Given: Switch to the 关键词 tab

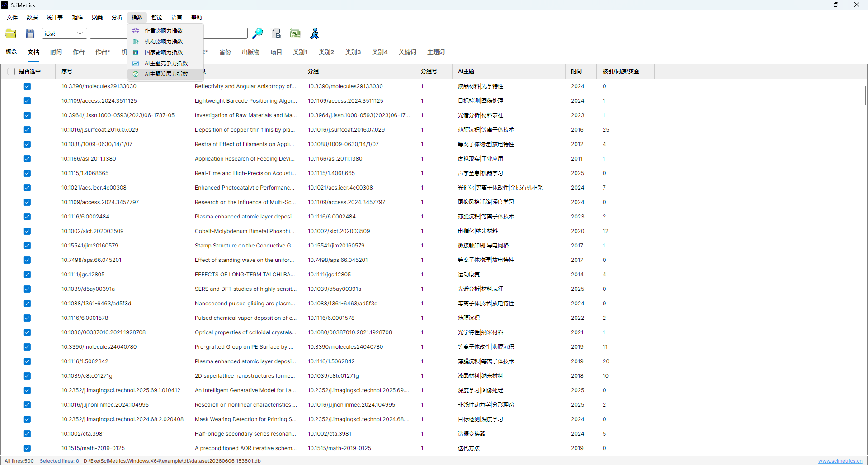Looking at the screenshot, I should click(x=407, y=52).
